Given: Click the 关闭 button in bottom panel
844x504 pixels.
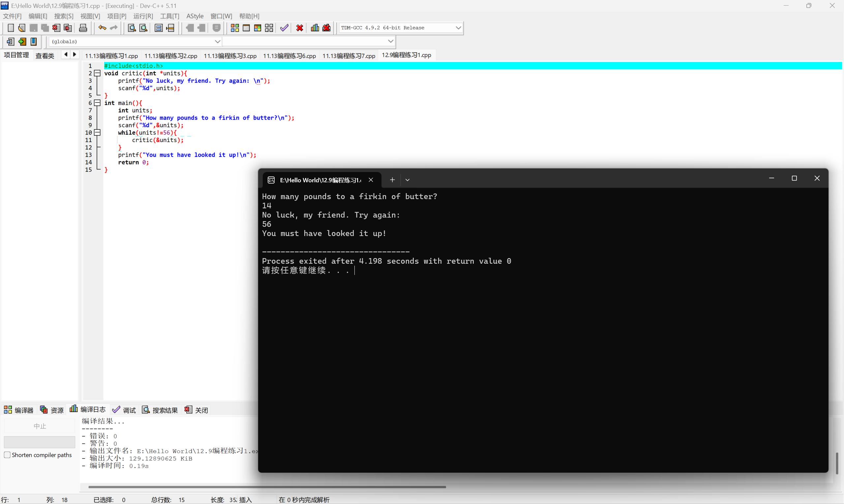Looking at the screenshot, I should [x=196, y=410].
